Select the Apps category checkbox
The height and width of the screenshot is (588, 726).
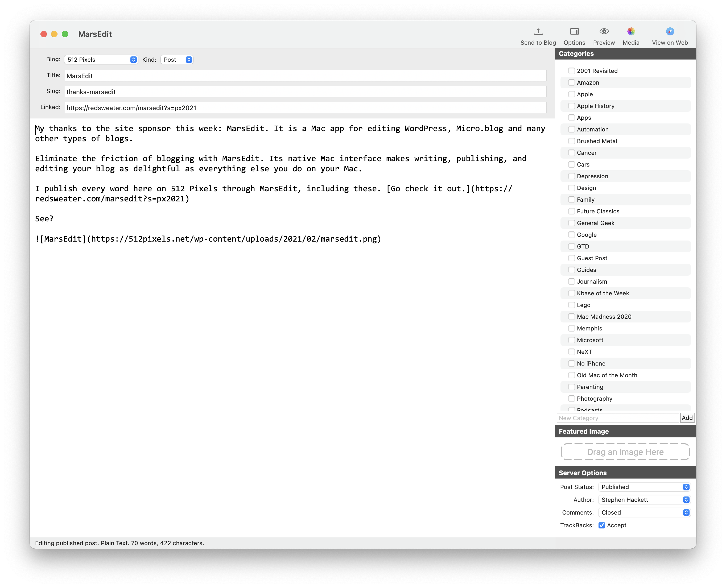pyautogui.click(x=572, y=118)
